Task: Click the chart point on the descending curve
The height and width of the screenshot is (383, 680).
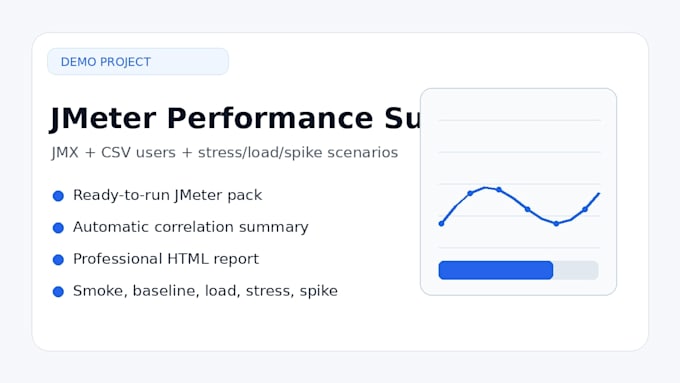Action: click(x=528, y=210)
